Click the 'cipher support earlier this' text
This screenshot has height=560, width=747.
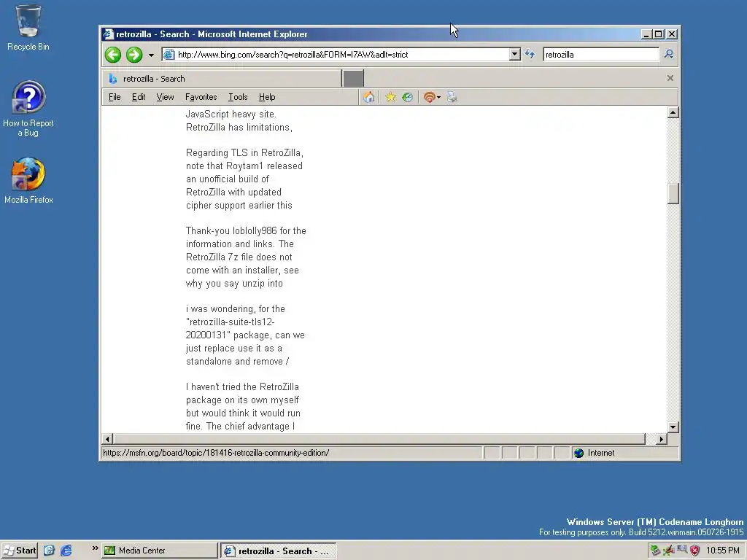pos(239,206)
